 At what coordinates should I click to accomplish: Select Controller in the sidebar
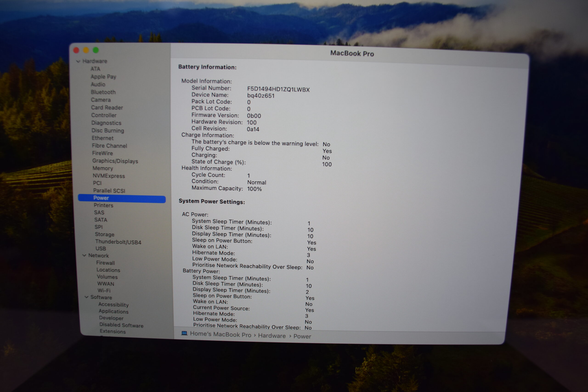104,115
